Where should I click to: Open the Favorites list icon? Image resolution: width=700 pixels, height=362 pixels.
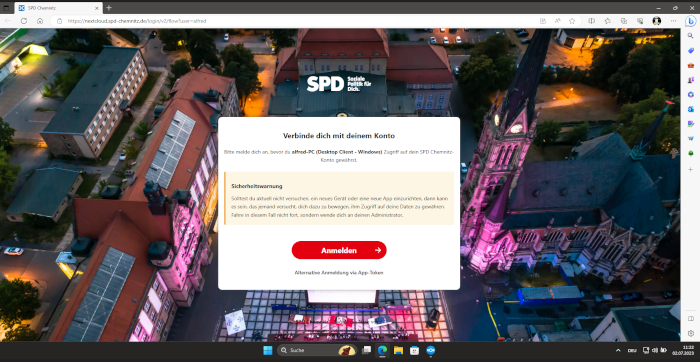[608, 21]
